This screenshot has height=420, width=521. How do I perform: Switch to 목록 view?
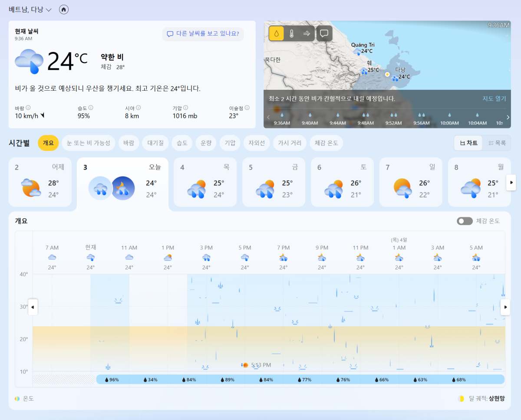click(497, 143)
